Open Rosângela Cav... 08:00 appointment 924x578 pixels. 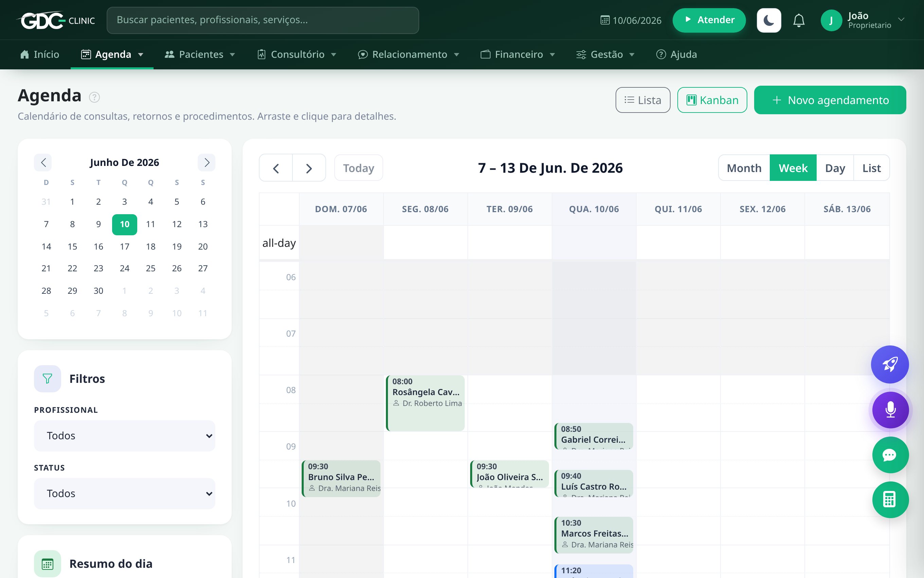click(425, 403)
